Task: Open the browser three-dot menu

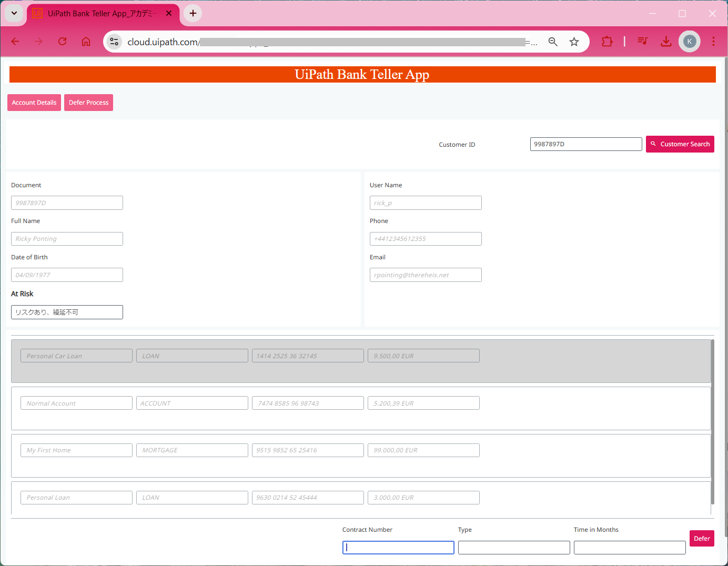Action: tap(713, 42)
